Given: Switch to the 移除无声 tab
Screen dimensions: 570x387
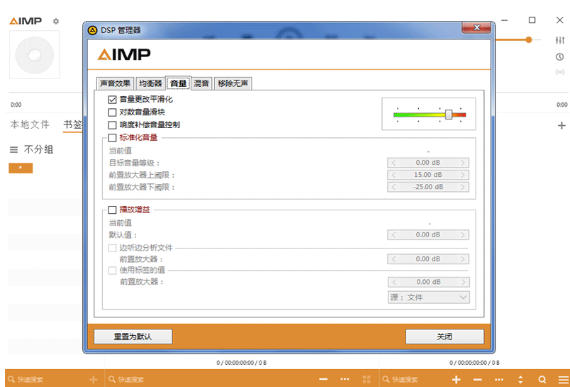Looking at the screenshot, I should click(233, 84).
